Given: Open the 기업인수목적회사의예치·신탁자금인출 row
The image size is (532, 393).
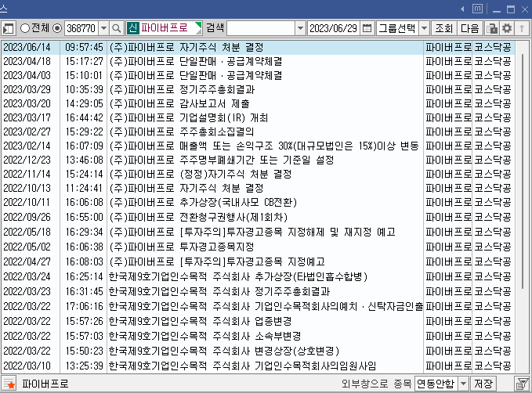Looking at the screenshot, I should tap(258, 307).
